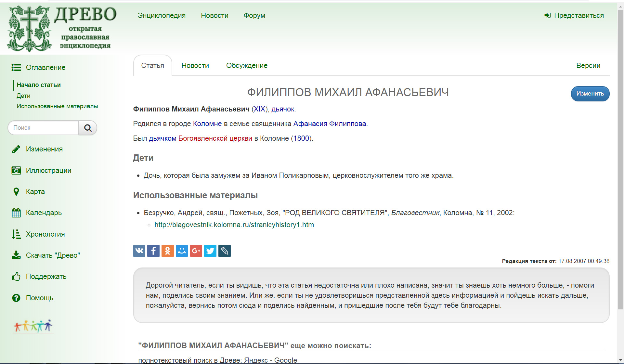Viewport: 624px width, 364px height.
Task: Click the Помощь question mark icon
Action: click(x=16, y=298)
